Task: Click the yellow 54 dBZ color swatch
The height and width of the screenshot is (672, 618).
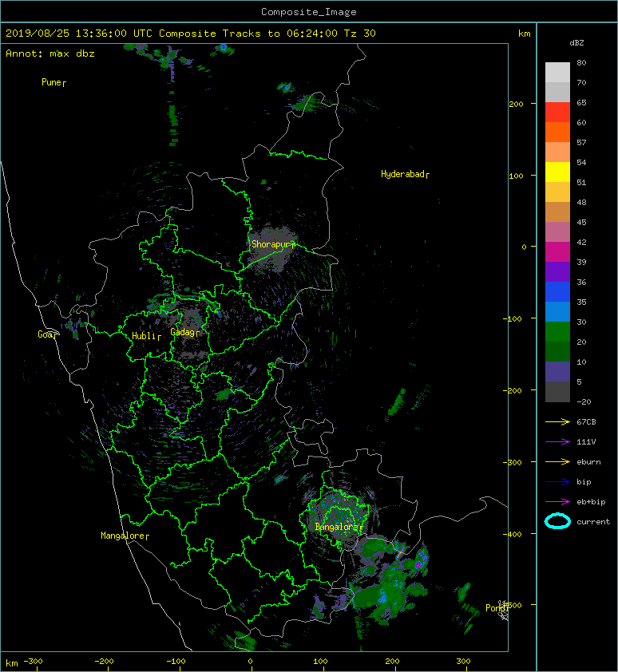Action: point(557,172)
